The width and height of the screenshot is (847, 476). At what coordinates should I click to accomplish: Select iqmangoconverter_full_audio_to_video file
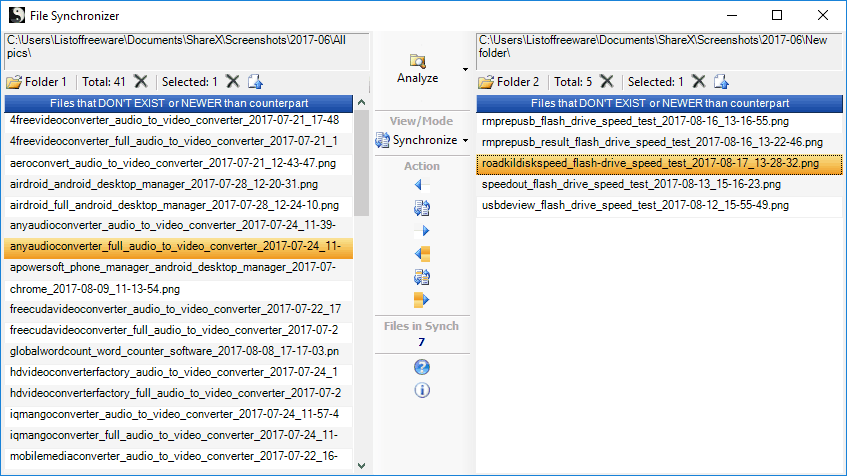[178, 436]
